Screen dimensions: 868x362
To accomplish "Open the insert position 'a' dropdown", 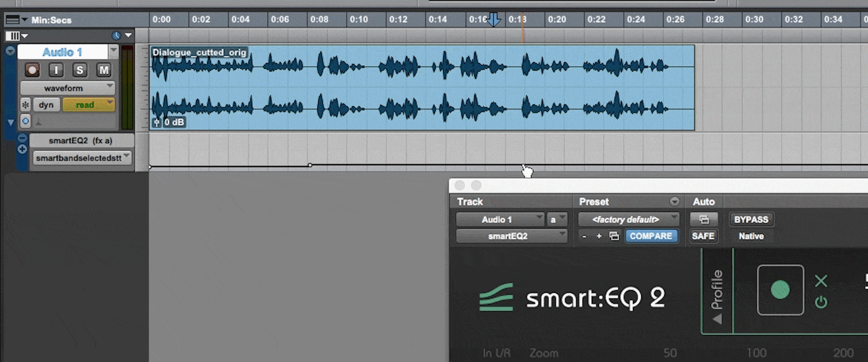I will pos(557,219).
